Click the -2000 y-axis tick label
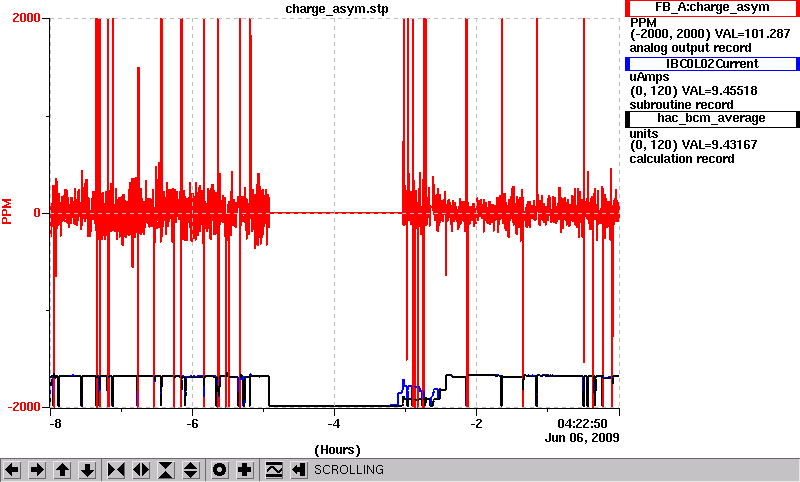 [24, 407]
